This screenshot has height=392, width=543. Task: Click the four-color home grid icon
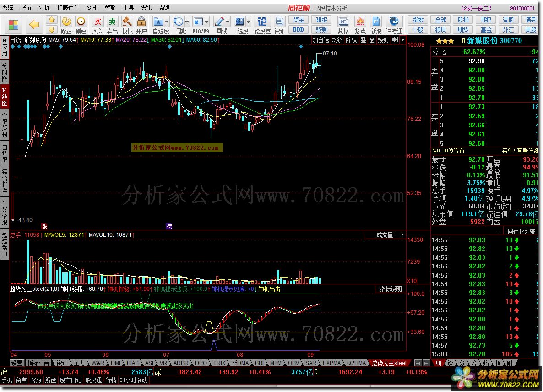pos(13,25)
